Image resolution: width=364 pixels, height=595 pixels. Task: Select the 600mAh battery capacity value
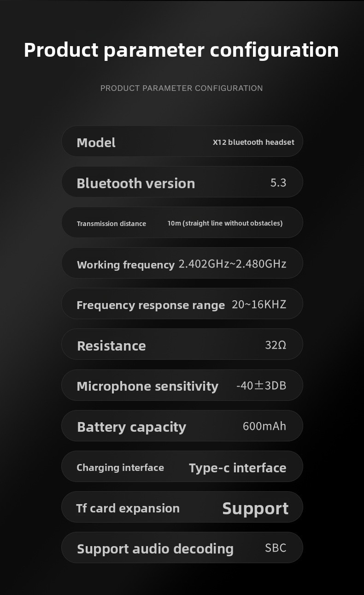[x=264, y=426]
